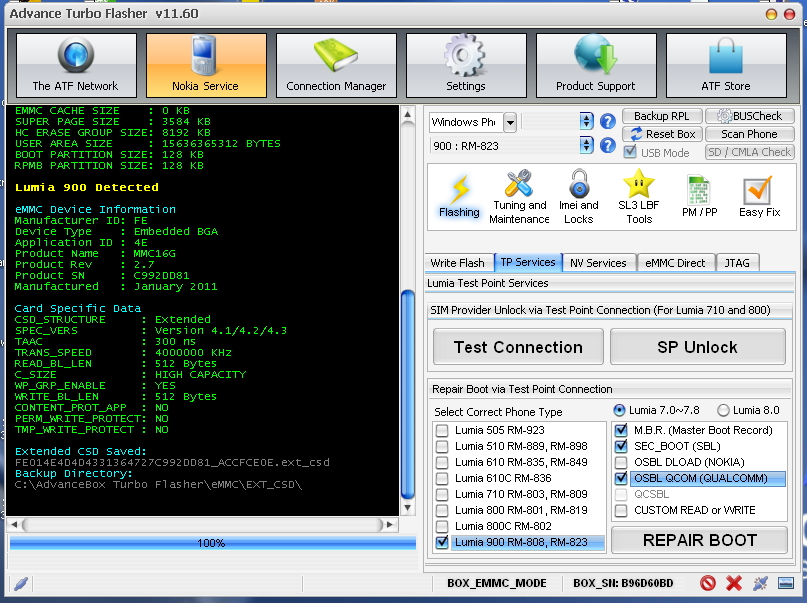Click Reset Box refresh button
The height and width of the screenshot is (603, 807).
tap(662, 134)
